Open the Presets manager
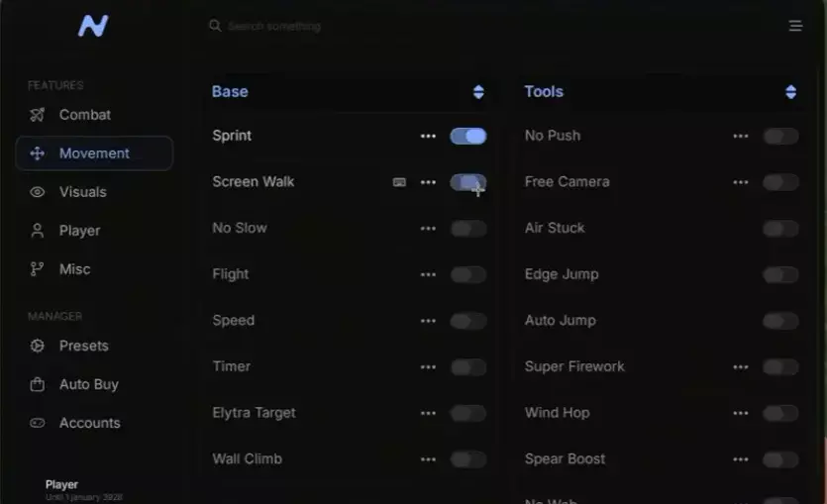The height and width of the screenshot is (504, 827). point(94,346)
